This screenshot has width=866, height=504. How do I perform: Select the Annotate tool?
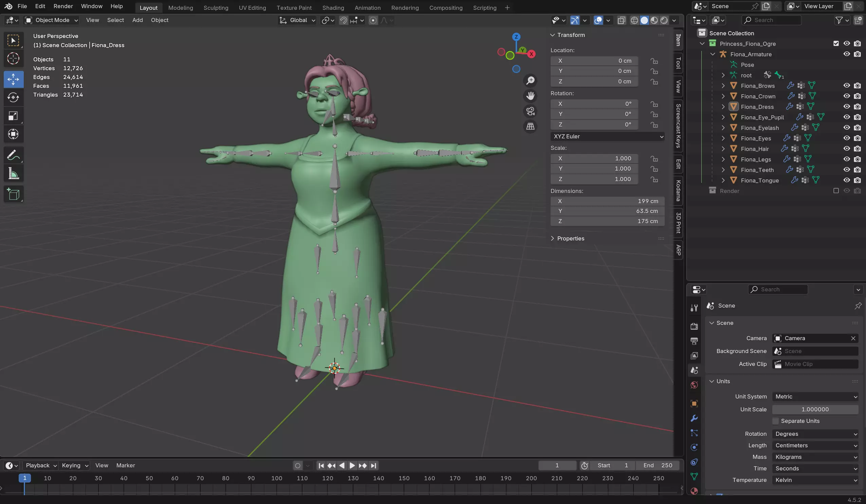13,155
